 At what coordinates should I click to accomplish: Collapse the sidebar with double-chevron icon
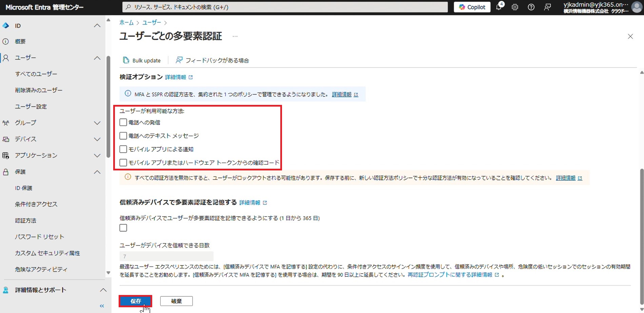click(x=102, y=306)
